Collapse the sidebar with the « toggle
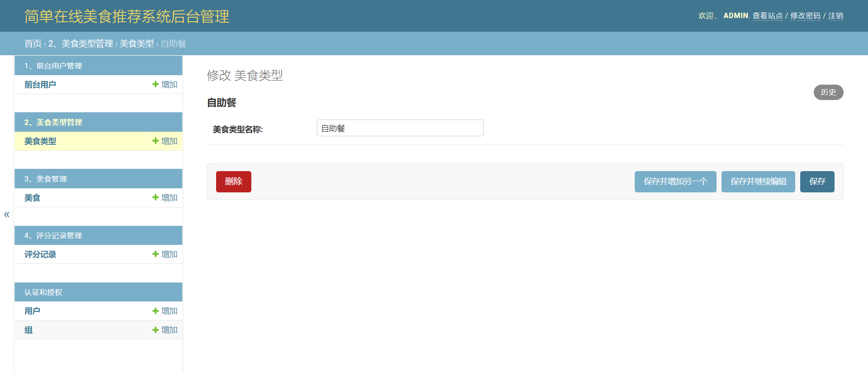 click(x=7, y=214)
